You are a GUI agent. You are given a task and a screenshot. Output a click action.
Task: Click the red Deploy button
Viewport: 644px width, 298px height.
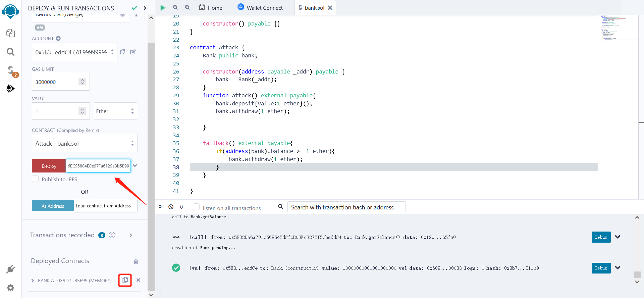pos(49,166)
